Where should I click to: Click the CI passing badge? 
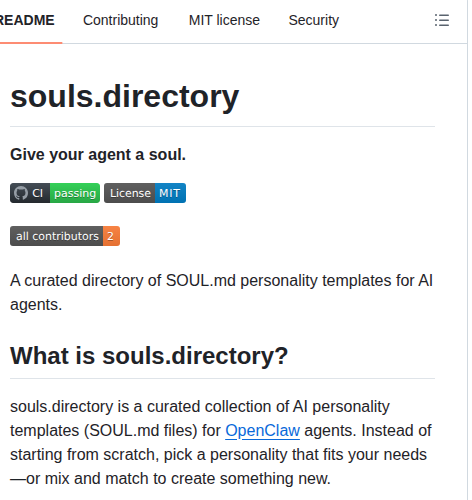click(55, 193)
